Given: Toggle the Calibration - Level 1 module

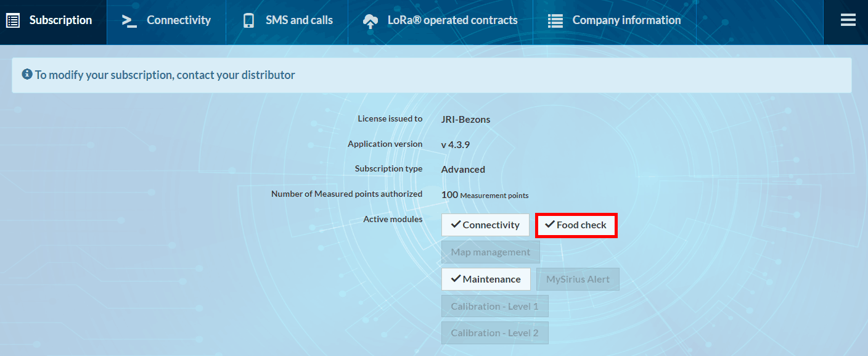Looking at the screenshot, I should pyautogui.click(x=494, y=306).
